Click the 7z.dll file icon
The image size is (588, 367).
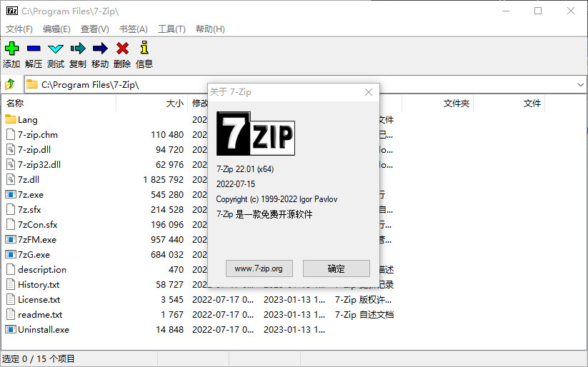pos(11,179)
